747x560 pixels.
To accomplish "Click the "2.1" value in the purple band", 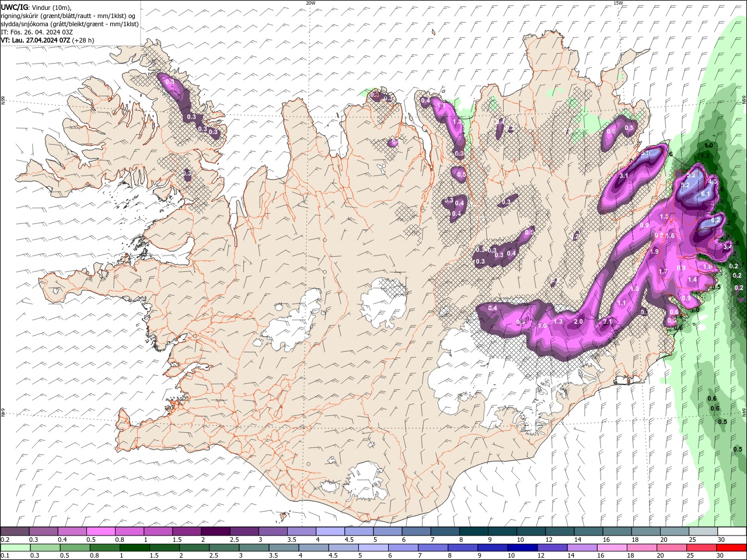I will tap(607, 322).
